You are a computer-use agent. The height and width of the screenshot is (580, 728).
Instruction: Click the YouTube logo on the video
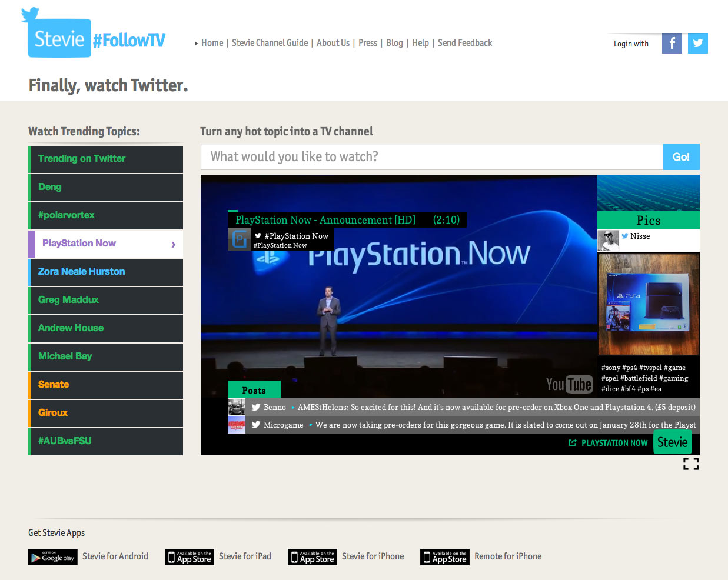569,384
